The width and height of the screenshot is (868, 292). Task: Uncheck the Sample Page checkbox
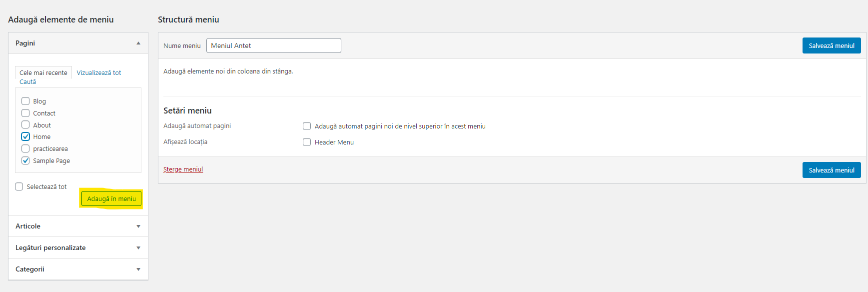tap(25, 160)
